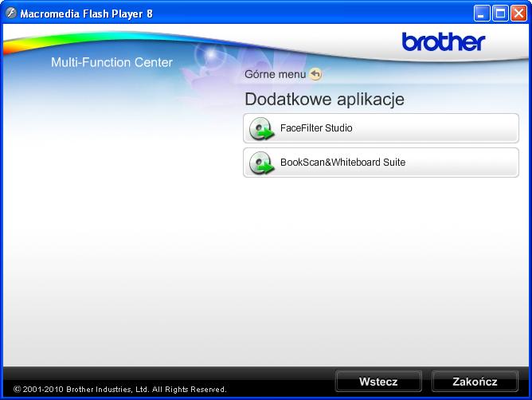Go back with the Wstecz button
Image resolution: width=532 pixels, height=400 pixels.
click(x=378, y=382)
